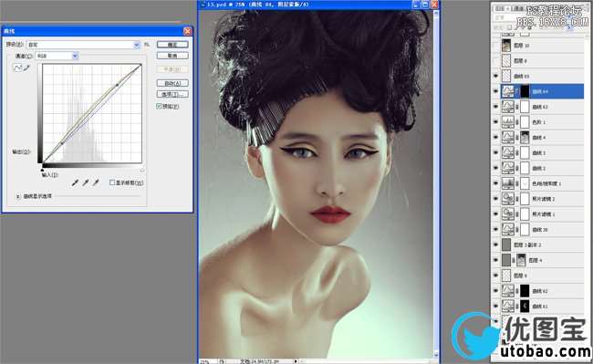Click the white point slider under curve graph
The height and width of the screenshot is (364, 593).
click(x=141, y=170)
